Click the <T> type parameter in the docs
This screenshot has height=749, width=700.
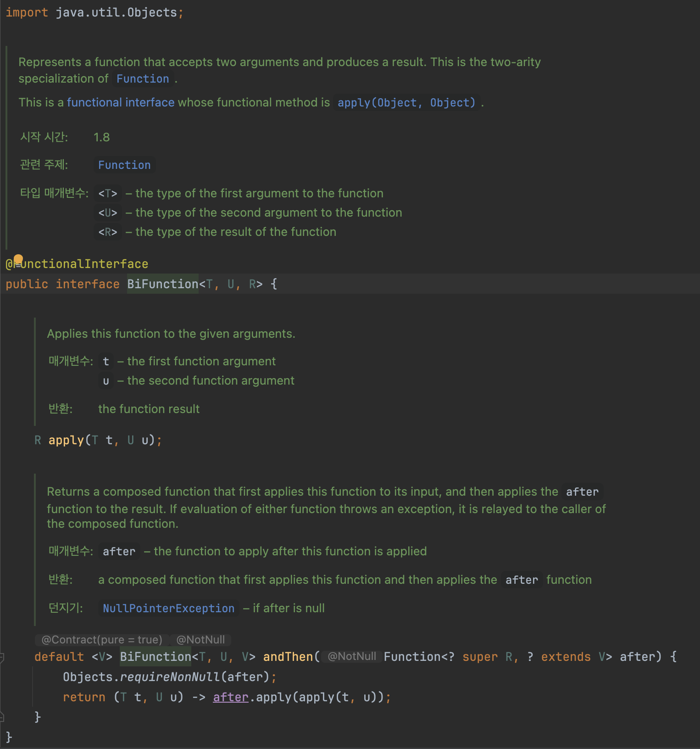click(x=108, y=194)
